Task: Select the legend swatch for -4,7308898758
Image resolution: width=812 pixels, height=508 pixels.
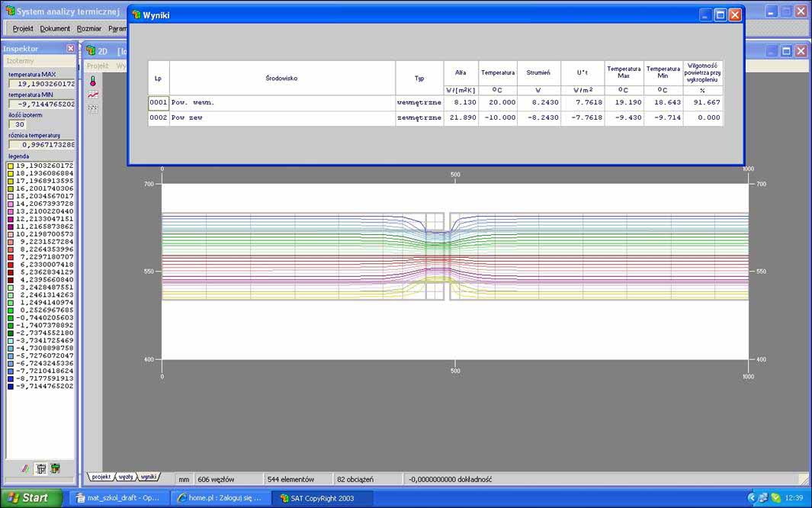Action: [11, 349]
